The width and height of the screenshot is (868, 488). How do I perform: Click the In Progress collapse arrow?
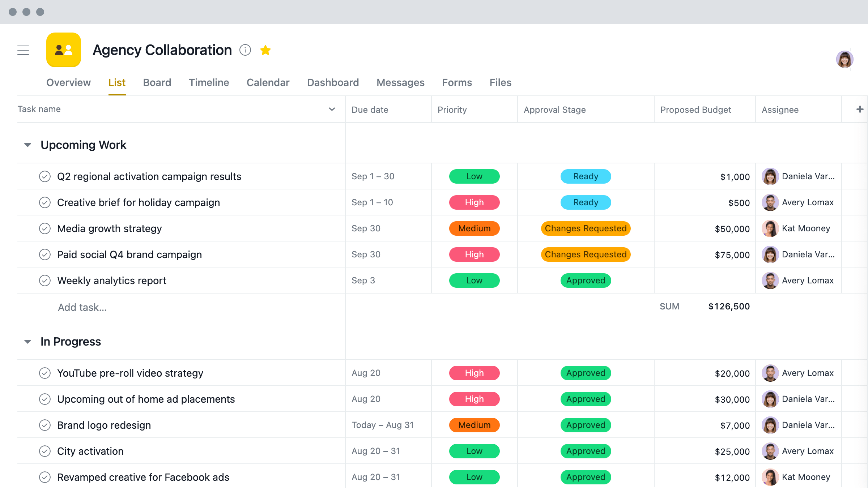(x=27, y=342)
